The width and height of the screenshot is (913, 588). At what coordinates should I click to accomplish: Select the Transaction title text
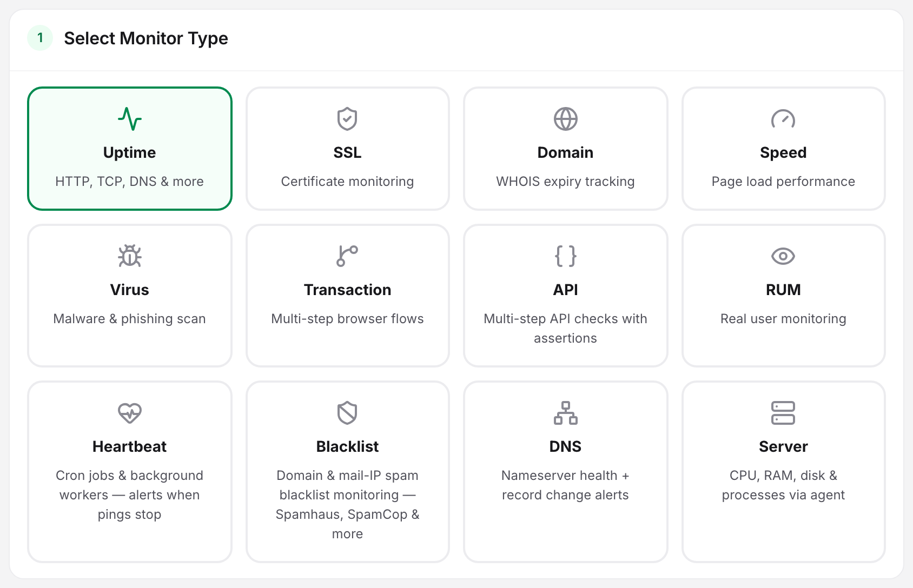coord(347,290)
